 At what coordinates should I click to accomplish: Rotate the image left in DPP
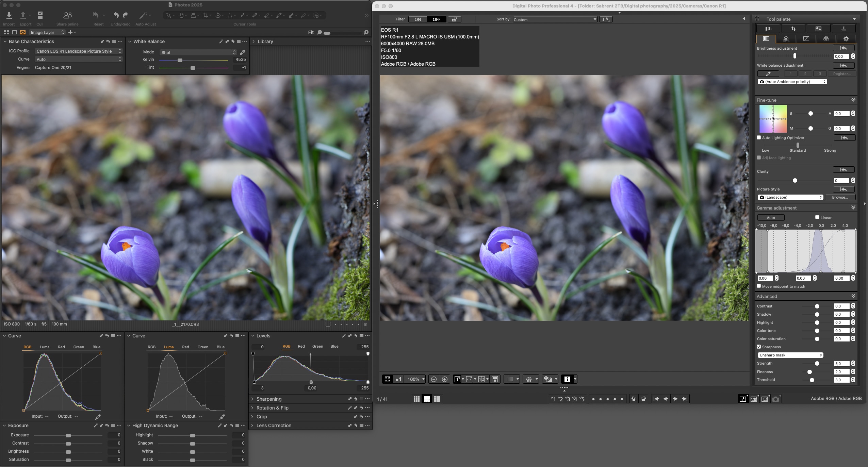(x=633, y=399)
